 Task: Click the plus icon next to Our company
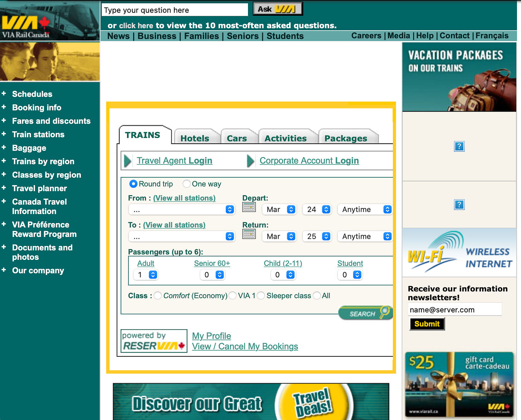click(x=4, y=270)
